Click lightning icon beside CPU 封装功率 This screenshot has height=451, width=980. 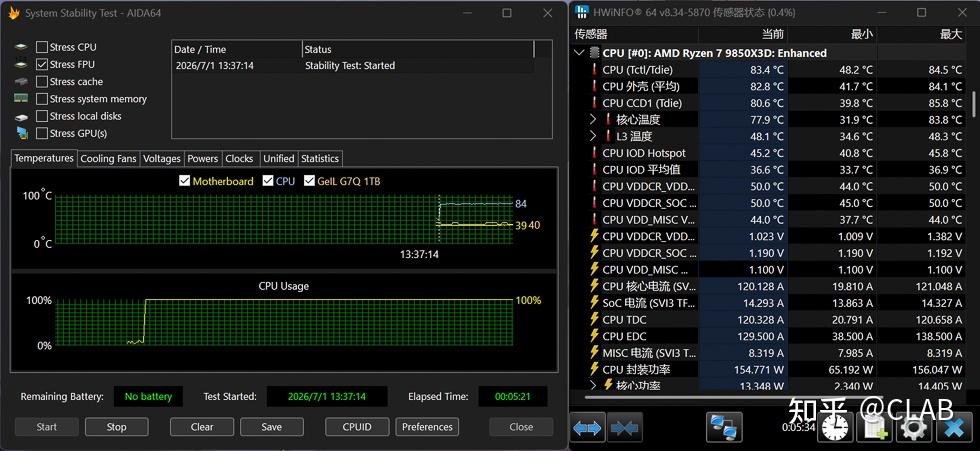pyautogui.click(x=594, y=369)
